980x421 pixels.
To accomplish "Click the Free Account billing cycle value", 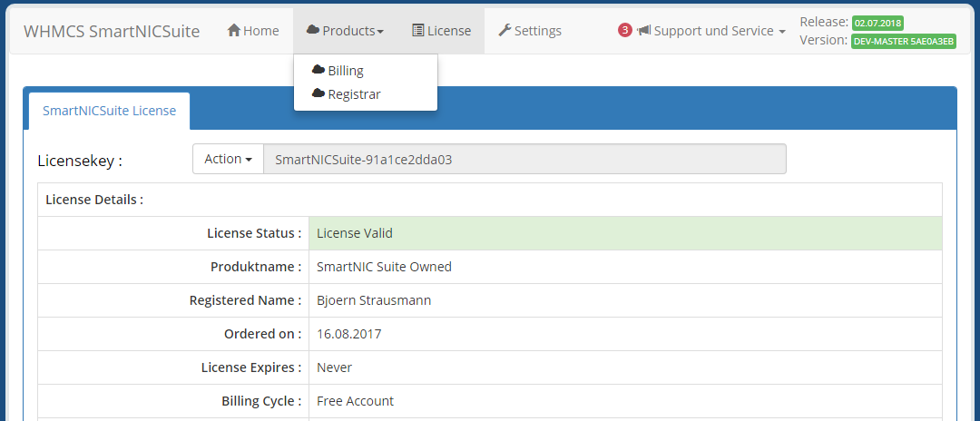I will (355, 401).
